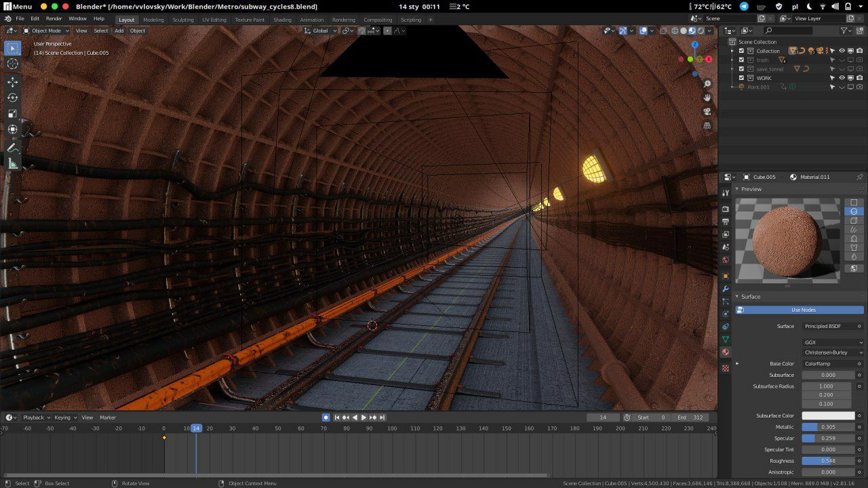Switch to the Animation workspace tab
Image resolution: width=868 pixels, height=488 pixels.
pyautogui.click(x=312, y=20)
